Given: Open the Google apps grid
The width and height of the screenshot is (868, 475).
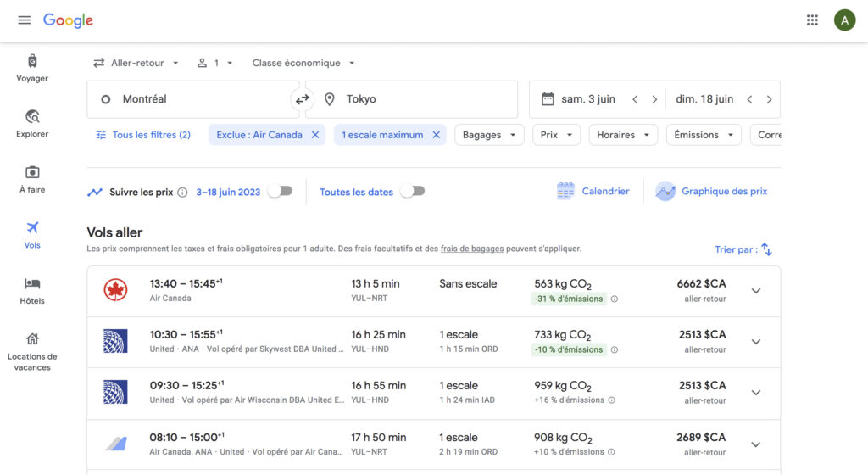Looking at the screenshot, I should pos(812,20).
